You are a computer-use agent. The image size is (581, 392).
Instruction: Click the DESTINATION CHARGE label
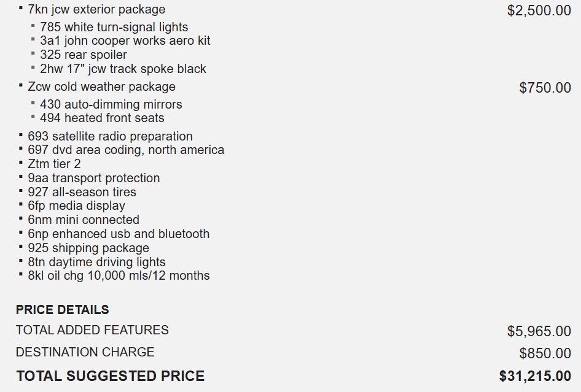(x=85, y=352)
